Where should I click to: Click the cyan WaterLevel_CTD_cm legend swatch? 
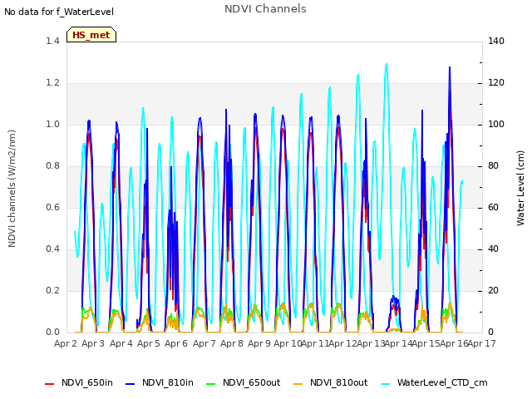point(385,384)
